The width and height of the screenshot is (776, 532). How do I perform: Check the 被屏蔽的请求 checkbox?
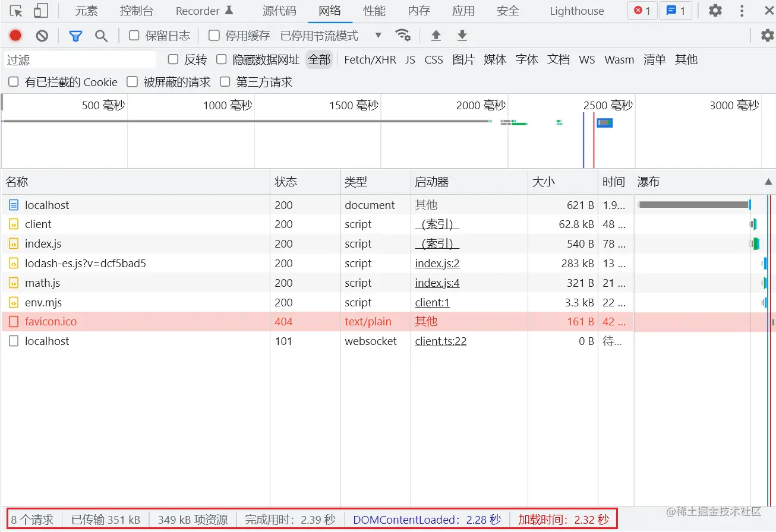coord(133,82)
